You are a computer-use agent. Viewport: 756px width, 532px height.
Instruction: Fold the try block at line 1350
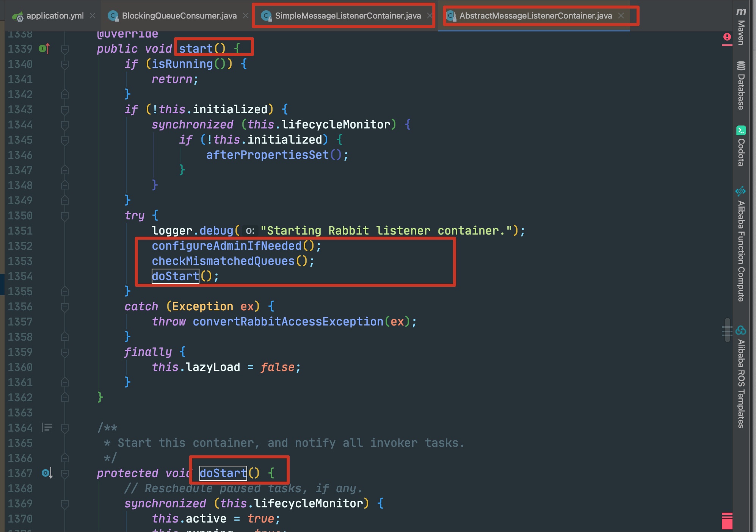[65, 216]
